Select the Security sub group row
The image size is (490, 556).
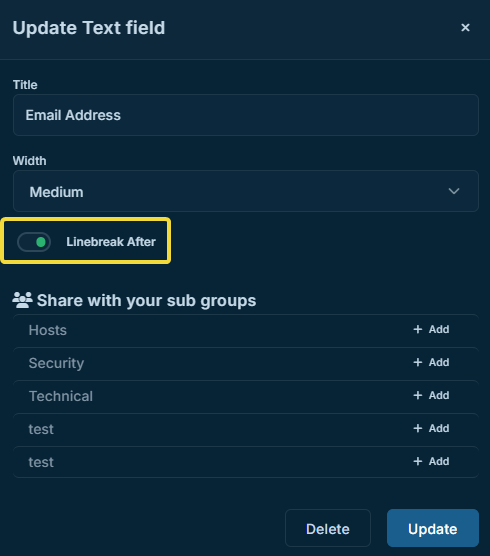pos(246,363)
